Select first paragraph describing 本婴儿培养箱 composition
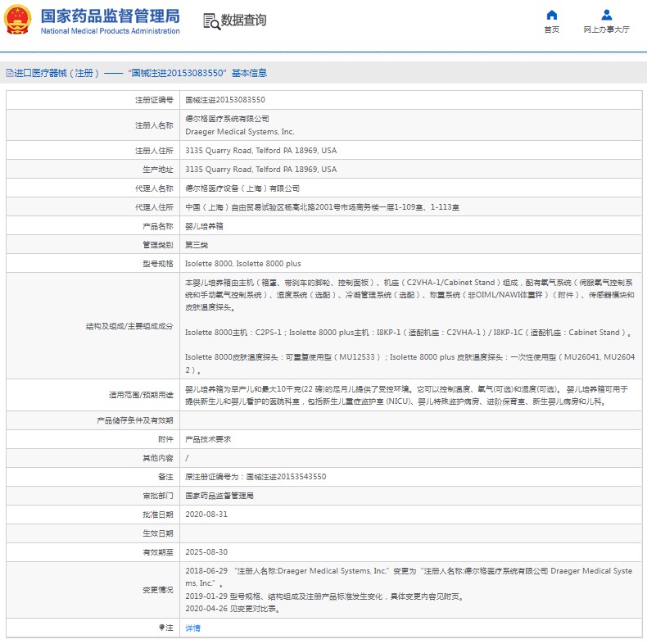The height and width of the screenshot is (644, 647). (x=409, y=295)
